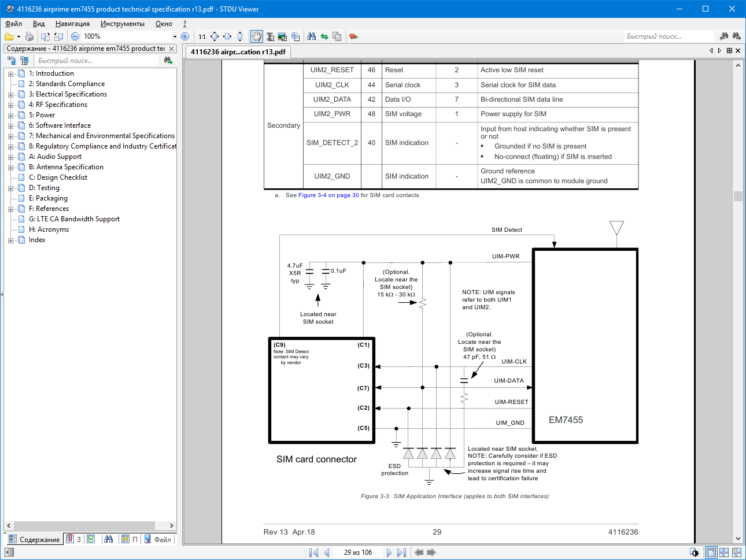Switch to the Содержание sidebar tab

point(34,539)
